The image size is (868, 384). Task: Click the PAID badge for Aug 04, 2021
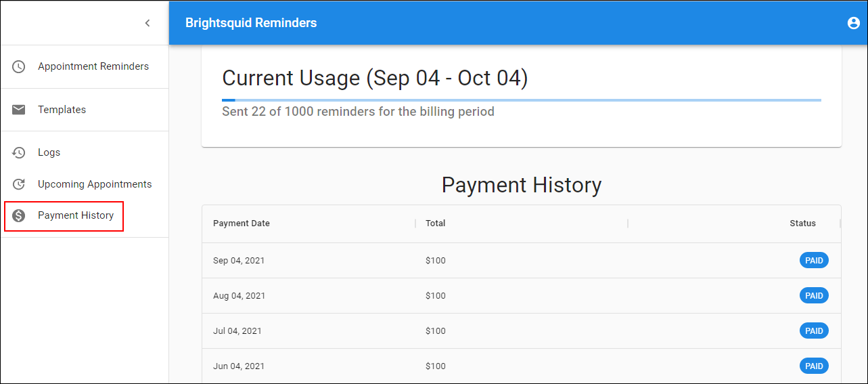tap(814, 296)
